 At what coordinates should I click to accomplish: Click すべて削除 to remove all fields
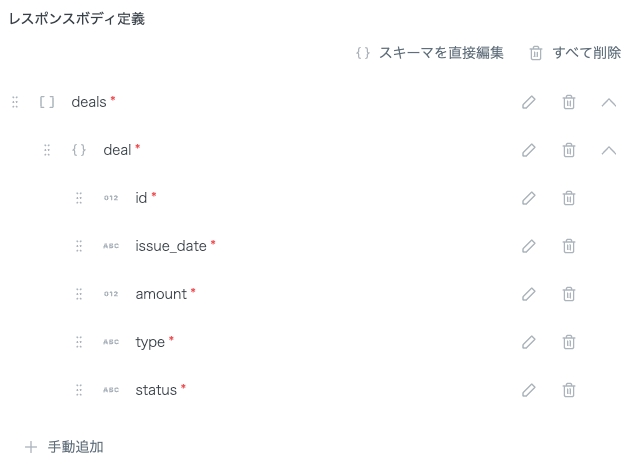coord(575,52)
